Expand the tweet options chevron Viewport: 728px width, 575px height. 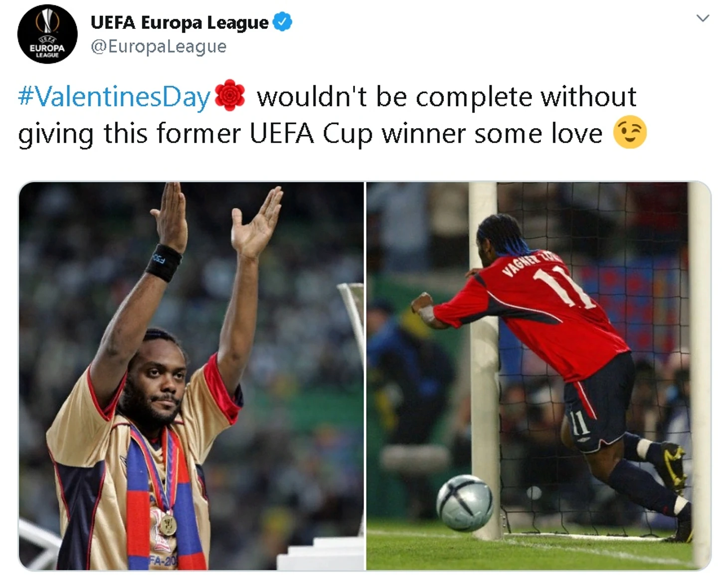pos(703,18)
